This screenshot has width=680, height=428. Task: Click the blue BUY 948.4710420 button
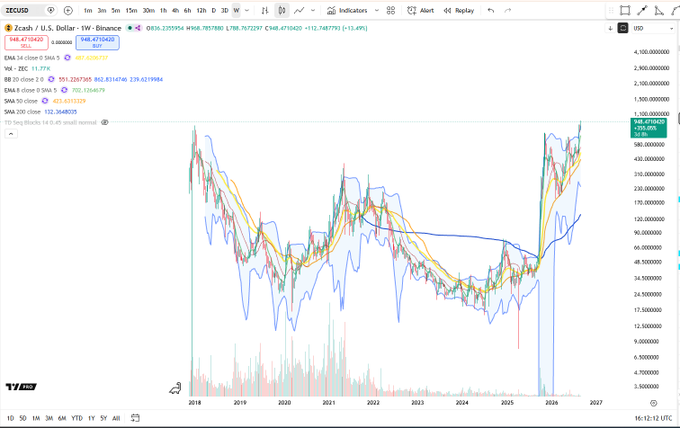coord(97,42)
